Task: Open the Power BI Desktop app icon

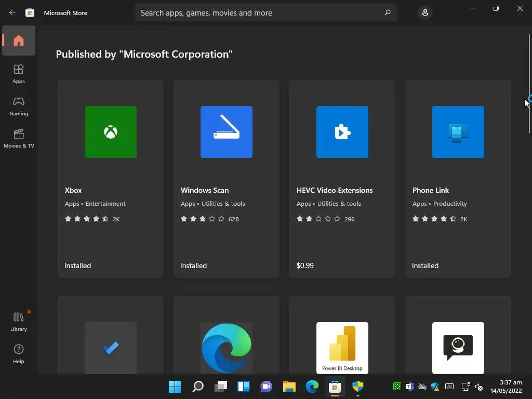Action: [342, 348]
